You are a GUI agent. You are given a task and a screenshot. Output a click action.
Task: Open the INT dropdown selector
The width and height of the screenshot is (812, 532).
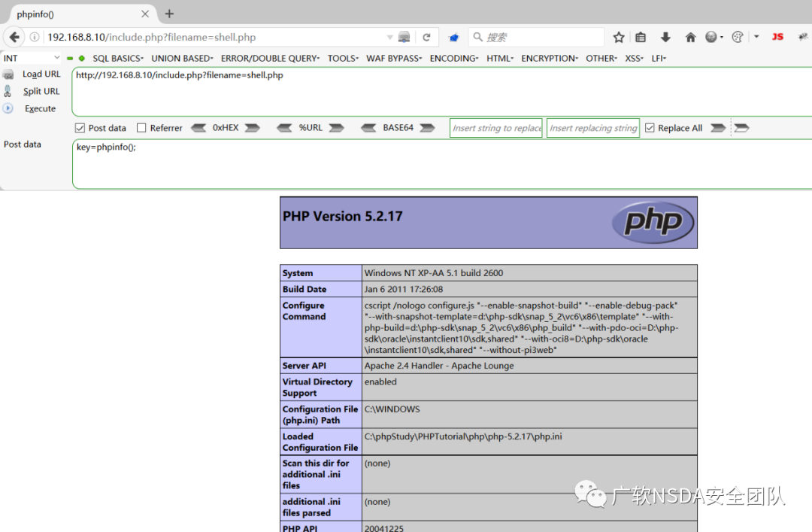click(31, 58)
